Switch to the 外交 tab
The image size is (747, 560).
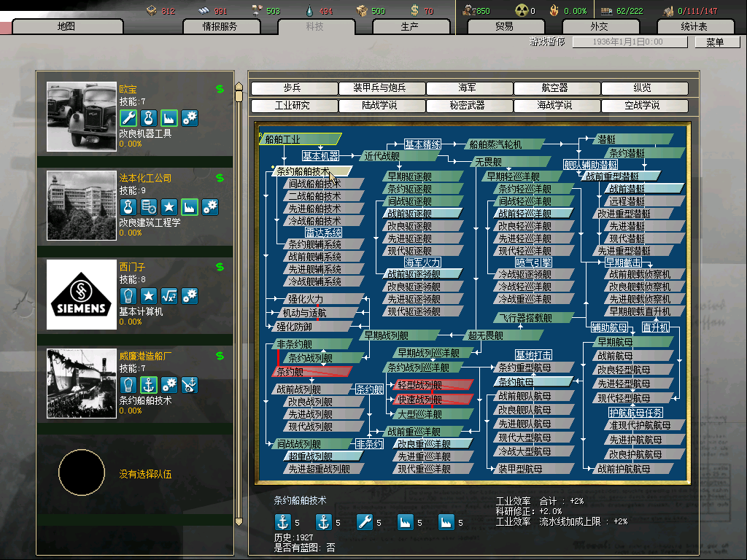pyautogui.click(x=599, y=26)
